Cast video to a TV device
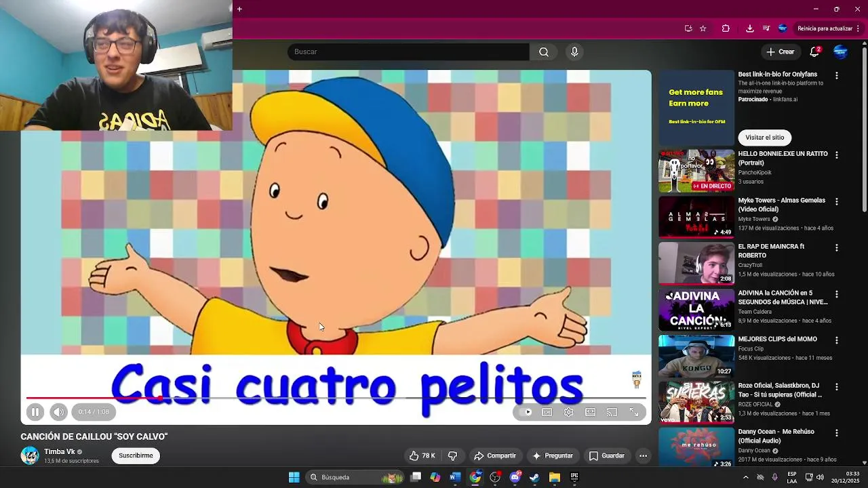This screenshot has height=488, width=868. click(x=612, y=412)
